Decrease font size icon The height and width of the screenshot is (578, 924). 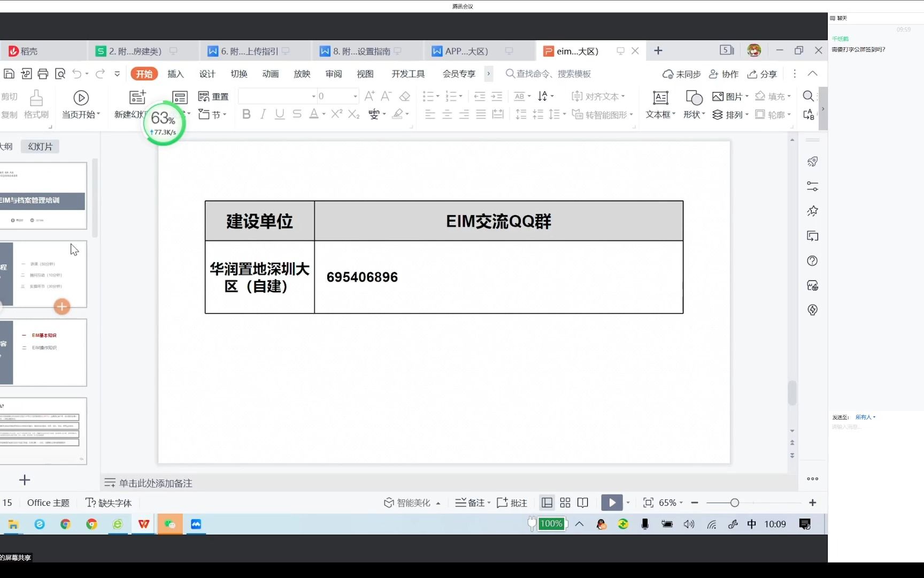pos(386,96)
